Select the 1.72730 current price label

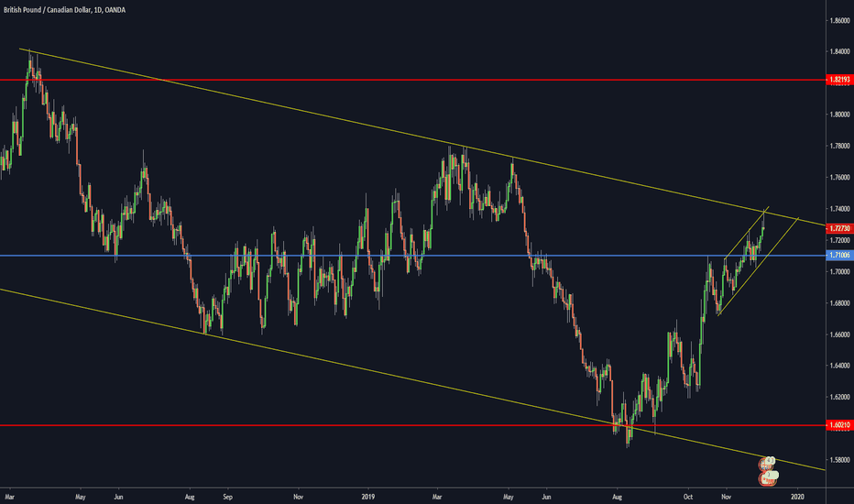(838, 228)
